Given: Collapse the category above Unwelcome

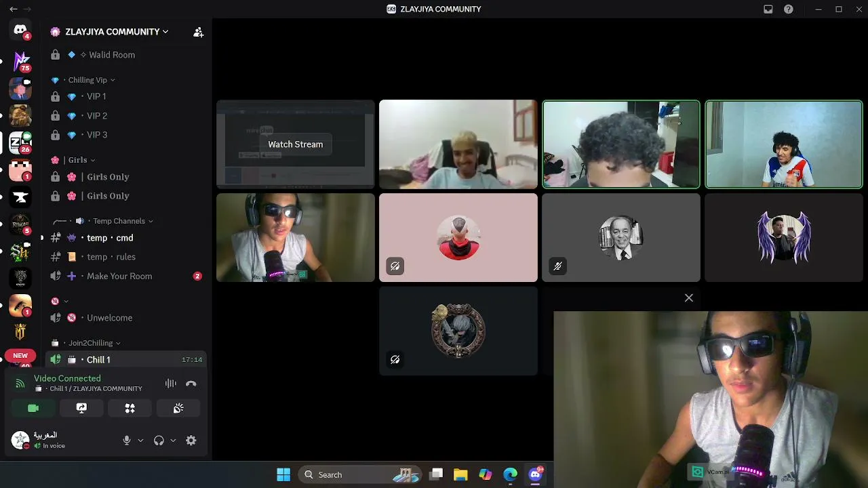Looking at the screenshot, I should pos(60,301).
